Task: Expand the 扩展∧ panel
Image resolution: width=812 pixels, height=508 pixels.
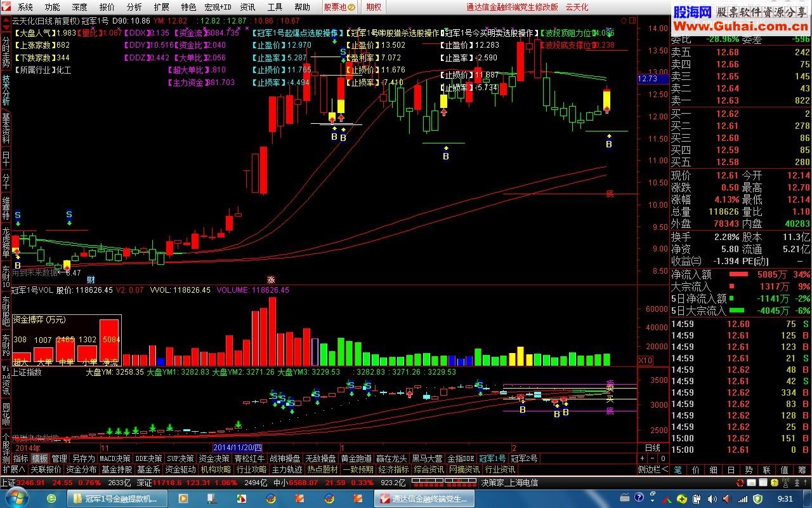Action: pos(13,469)
